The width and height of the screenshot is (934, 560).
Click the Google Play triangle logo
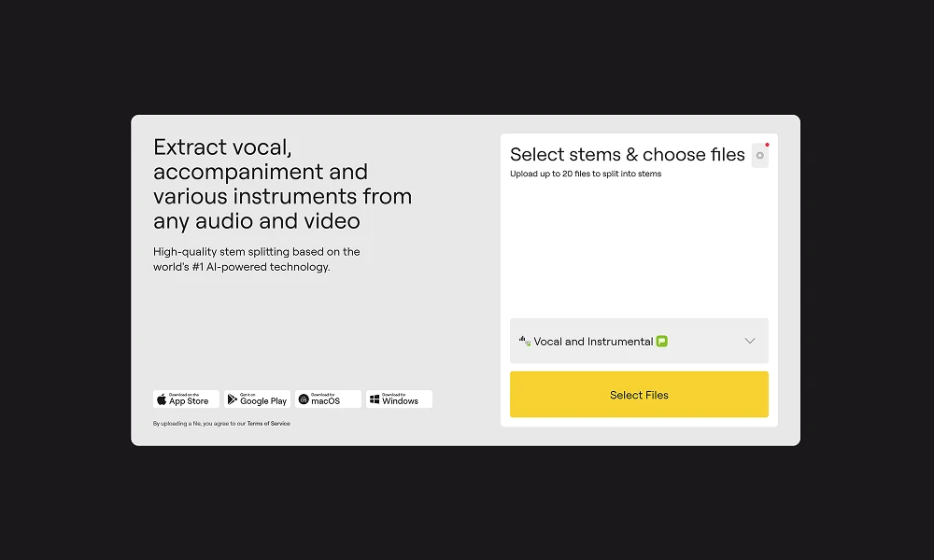pyautogui.click(x=233, y=399)
